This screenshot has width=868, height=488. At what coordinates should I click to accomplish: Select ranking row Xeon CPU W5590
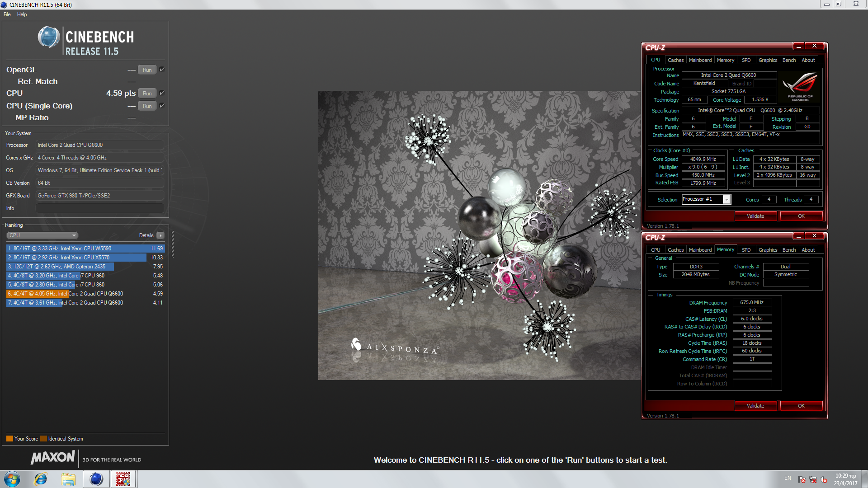pyautogui.click(x=85, y=249)
